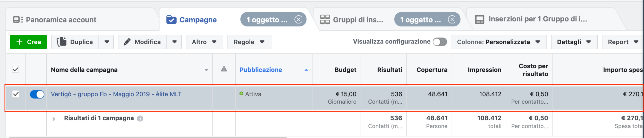Click the warning triangle column icon

(x=224, y=69)
